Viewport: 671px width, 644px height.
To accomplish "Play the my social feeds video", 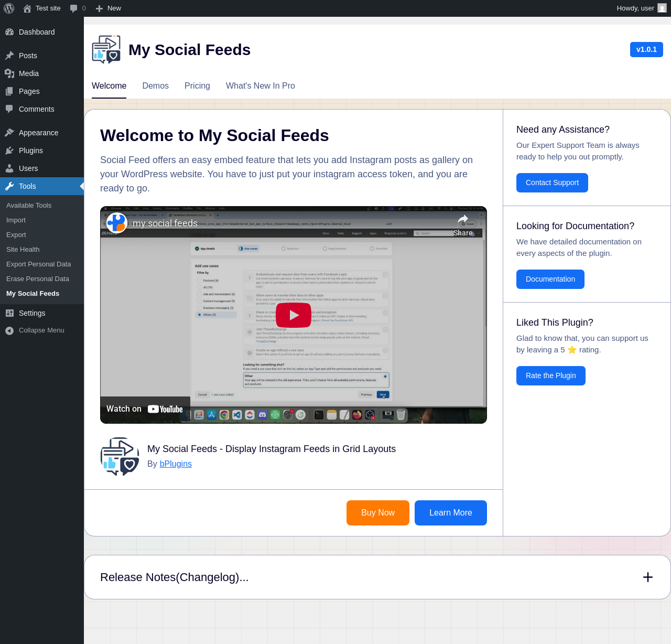I will 294,315.
